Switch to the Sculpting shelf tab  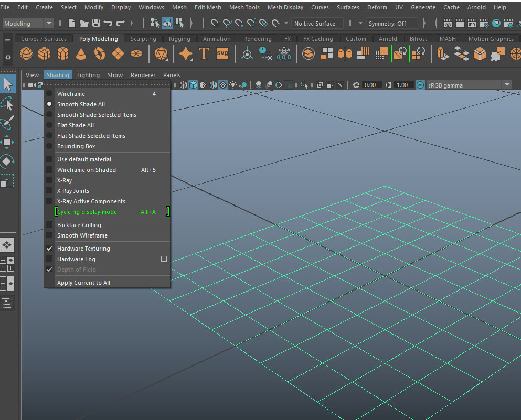tap(143, 39)
